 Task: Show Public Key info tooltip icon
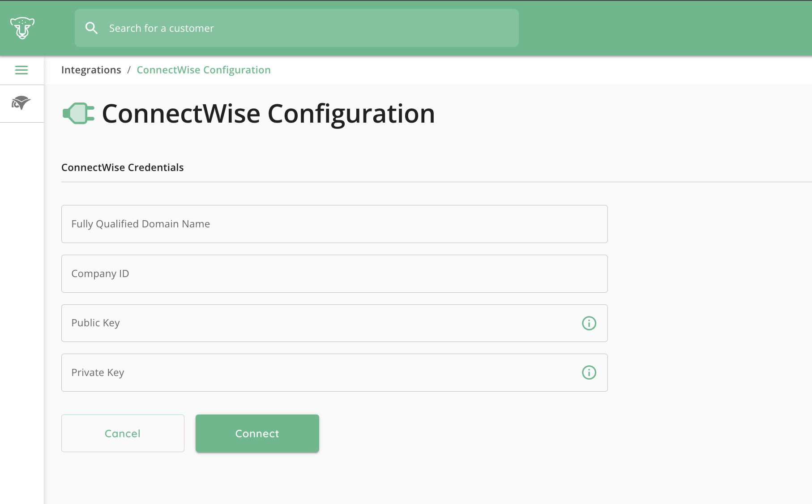pyautogui.click(x=589, y=323)
